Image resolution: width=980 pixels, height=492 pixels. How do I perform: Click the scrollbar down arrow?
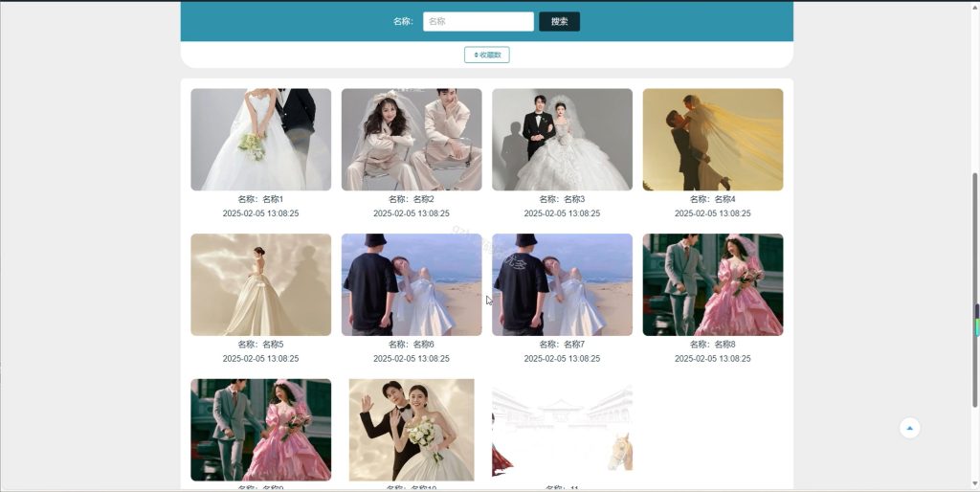975,484
